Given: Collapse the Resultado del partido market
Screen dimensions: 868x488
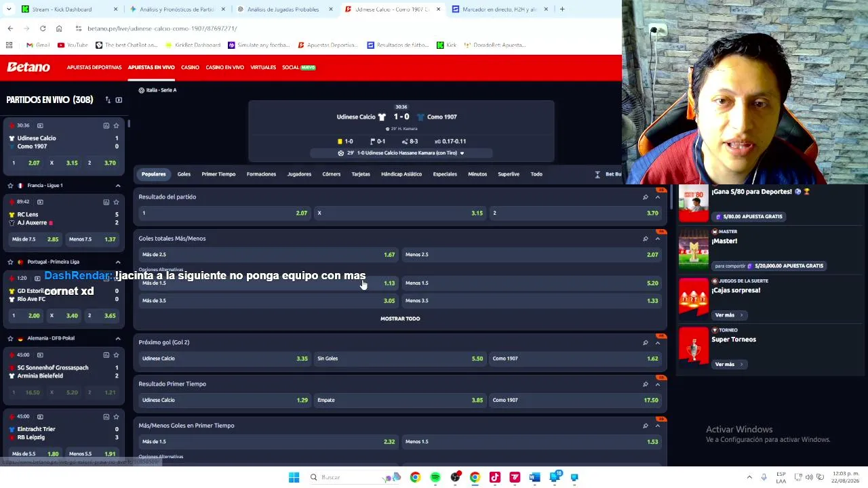Looking at the screenshot, I should [x=657, y=197].
